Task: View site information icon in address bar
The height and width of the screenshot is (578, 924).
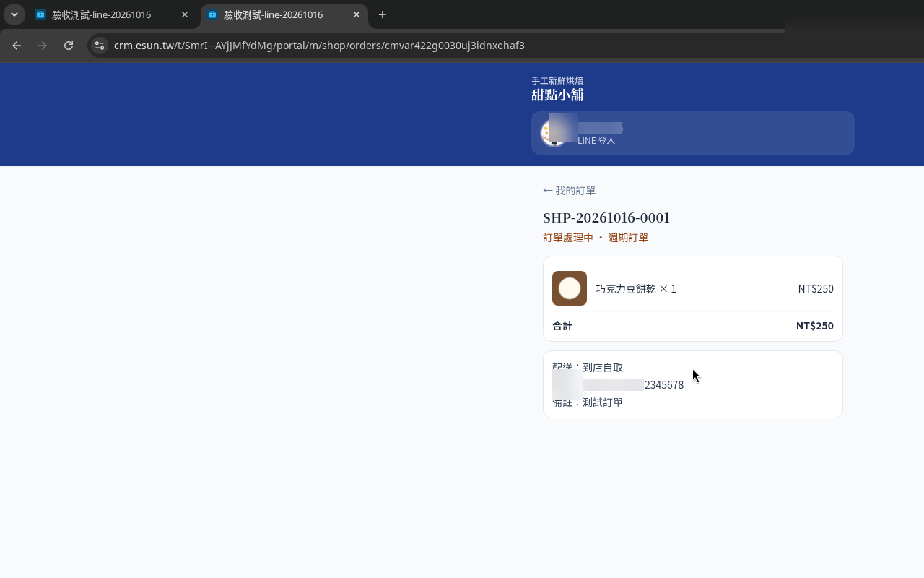Action: pyautogui.click(x=100, y=46)
